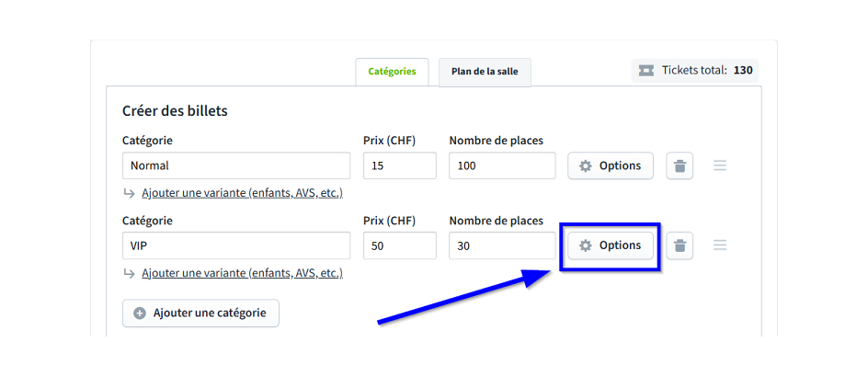Add a variant under the VIP category

click(x=242, y=273)
